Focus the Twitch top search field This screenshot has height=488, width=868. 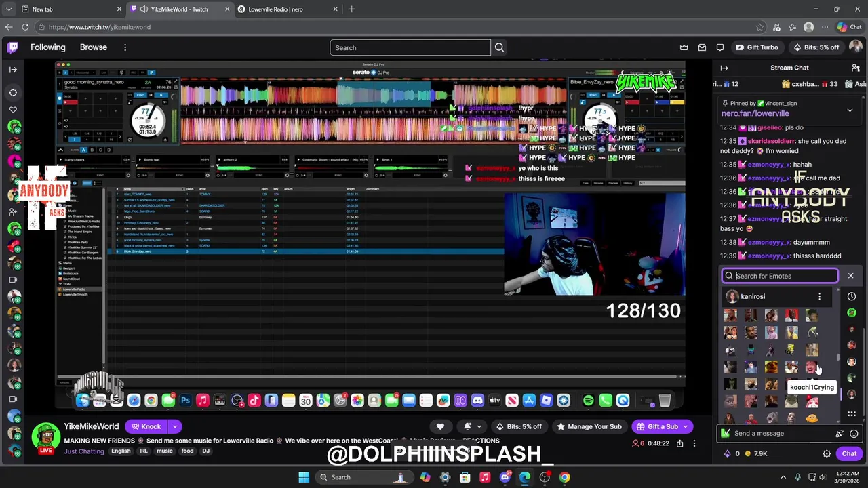click(x=410, y=47)
